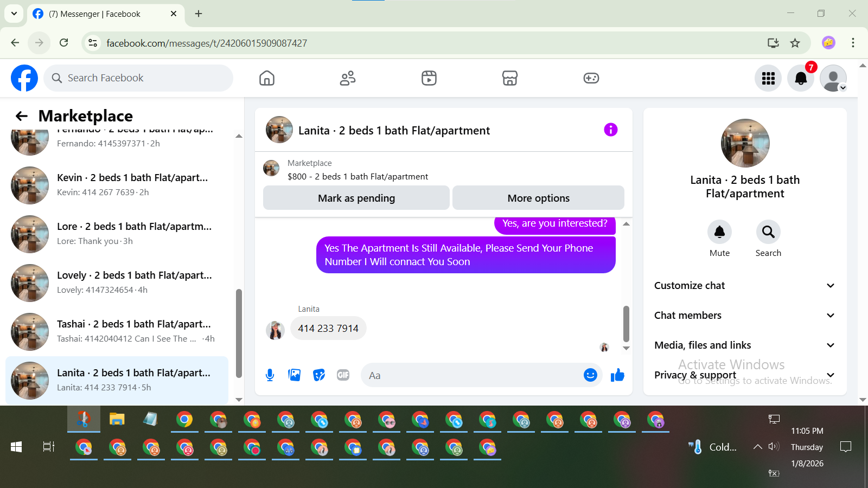Expand Media, files and links section
The image size is (868, 488).
pyautogui.click(x=745, y=345)
